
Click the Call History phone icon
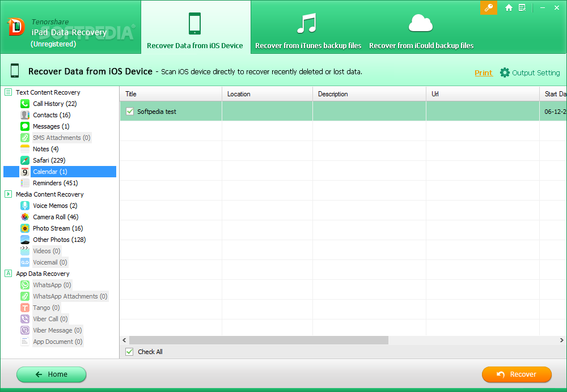(25, 104)
